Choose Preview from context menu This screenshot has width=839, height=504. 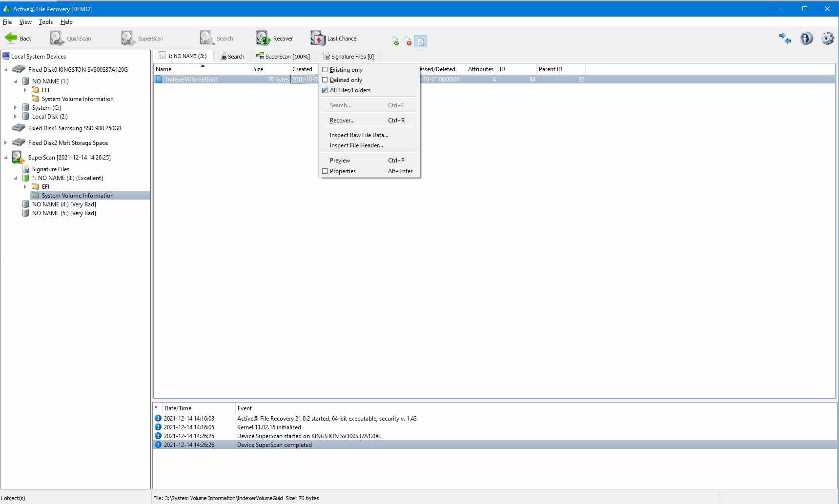pyautogui.click(x=369, y=161)
